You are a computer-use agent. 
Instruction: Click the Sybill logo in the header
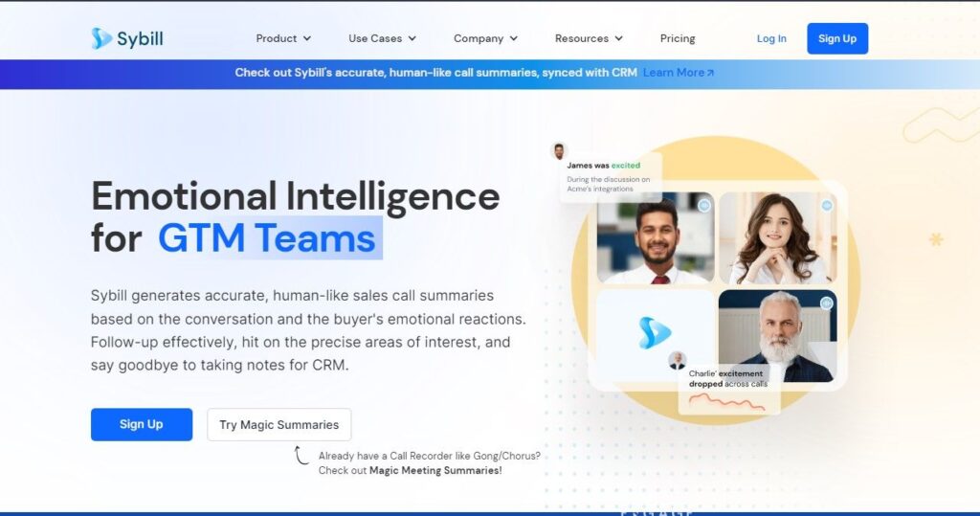click(x=127, y=38)
